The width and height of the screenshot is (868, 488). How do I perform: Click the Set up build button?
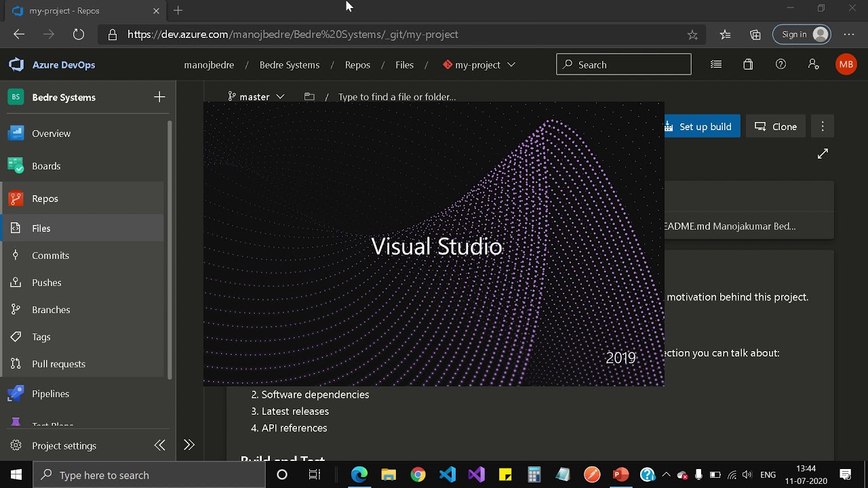pos(701,127)
